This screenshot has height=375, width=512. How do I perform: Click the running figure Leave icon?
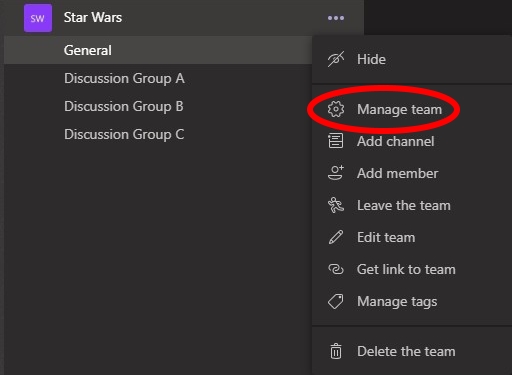[336, 205]
